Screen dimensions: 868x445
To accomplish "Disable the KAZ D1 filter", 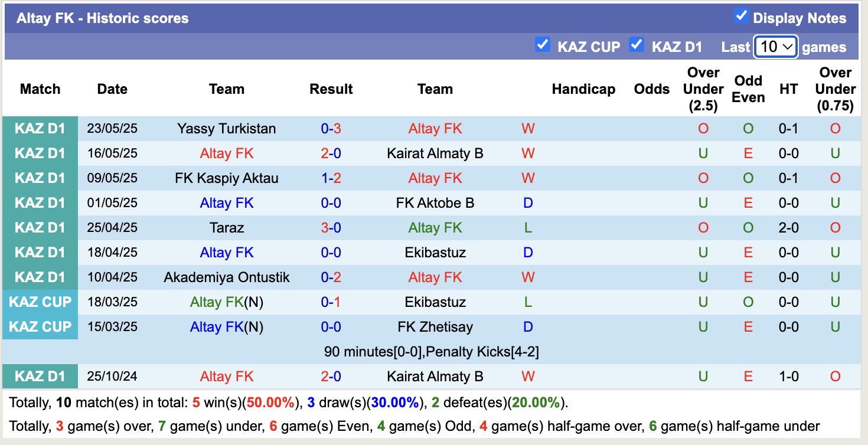I will point(637,44).
